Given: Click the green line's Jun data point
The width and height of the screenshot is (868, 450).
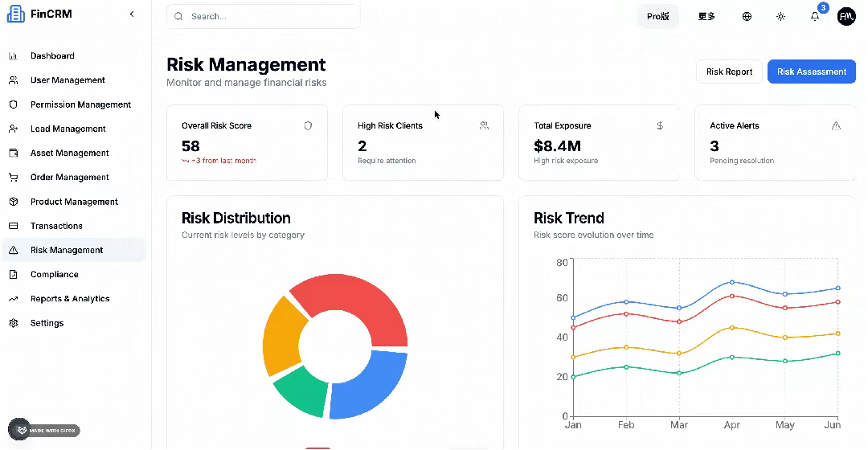Looking at the screenshot, I should click(838, 353).
